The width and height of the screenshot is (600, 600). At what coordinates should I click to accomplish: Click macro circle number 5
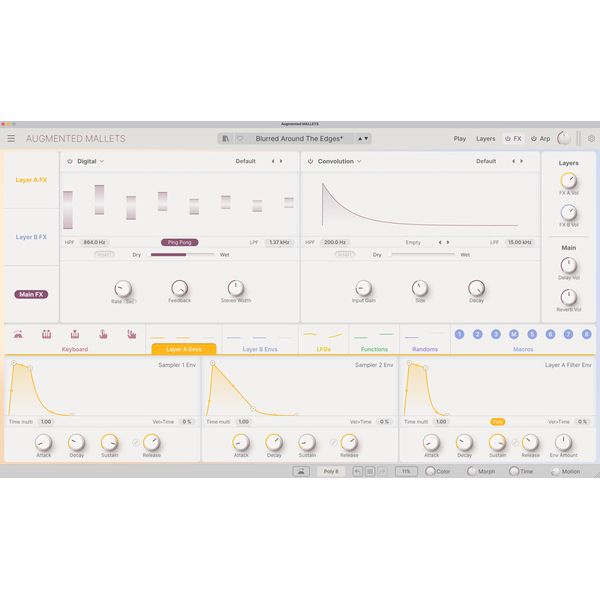point(532,334)
